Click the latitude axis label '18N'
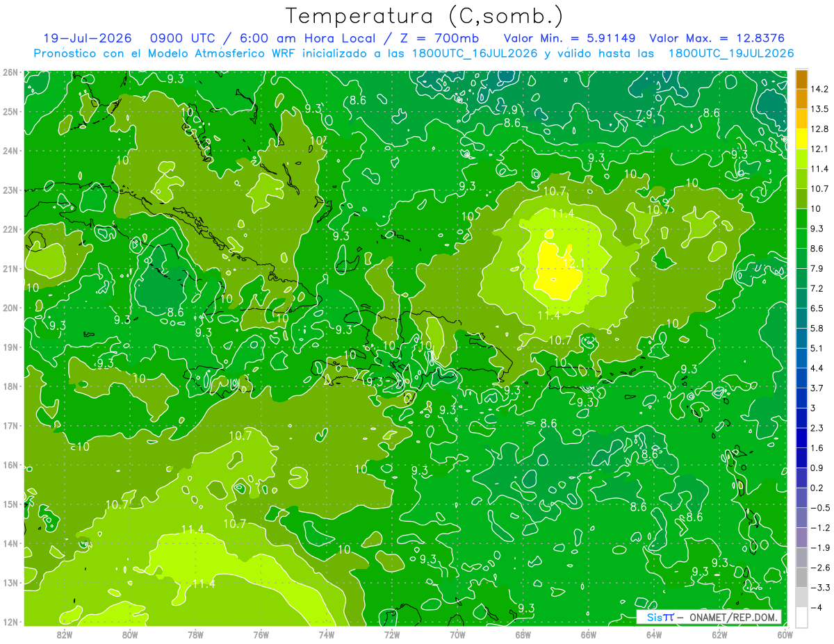The width and height of the screenshot is (834, 644). point(10,386)
